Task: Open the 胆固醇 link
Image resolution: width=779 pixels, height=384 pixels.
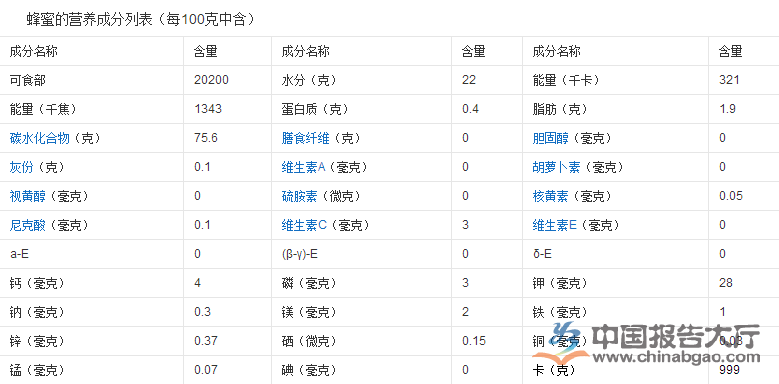Action: click(550, 138)
